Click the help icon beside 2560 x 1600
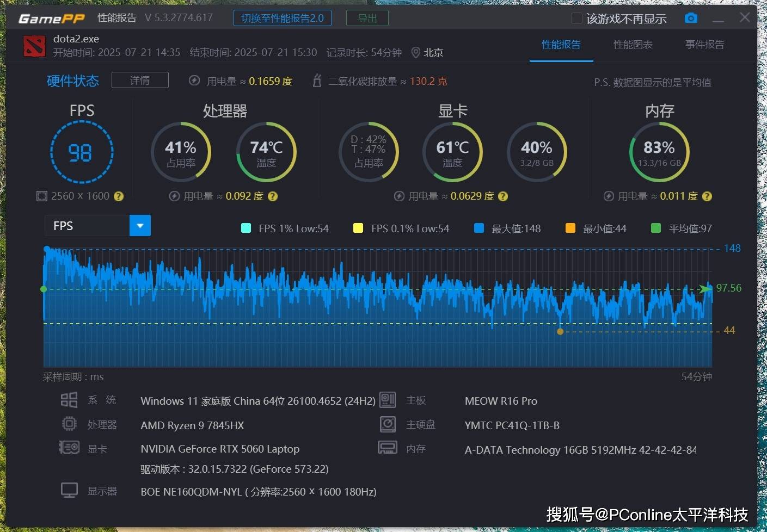Screen dimensions: 767x532 118,196
